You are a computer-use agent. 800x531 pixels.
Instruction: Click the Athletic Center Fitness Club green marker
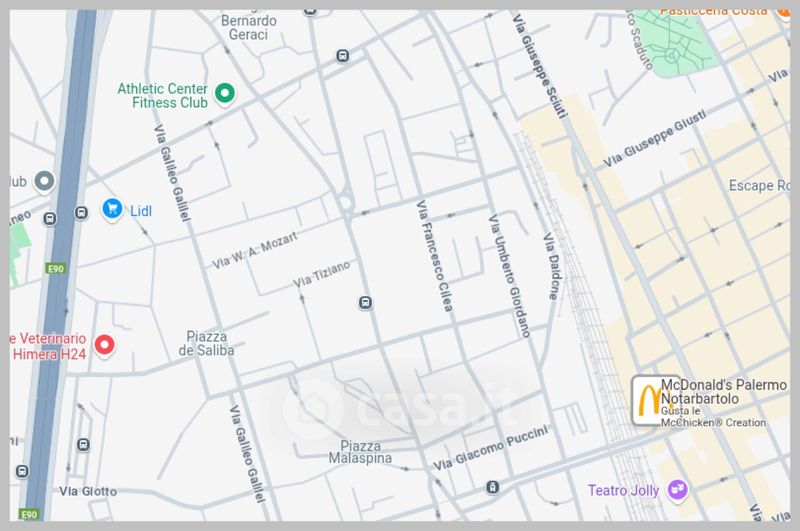coord(224,93)
